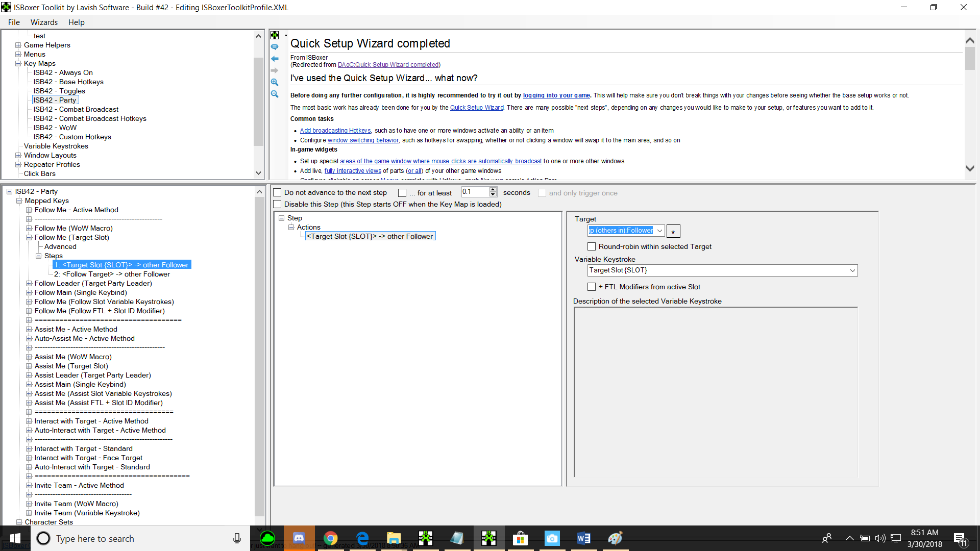Increase seconds value with stepper up arrow

493,190
